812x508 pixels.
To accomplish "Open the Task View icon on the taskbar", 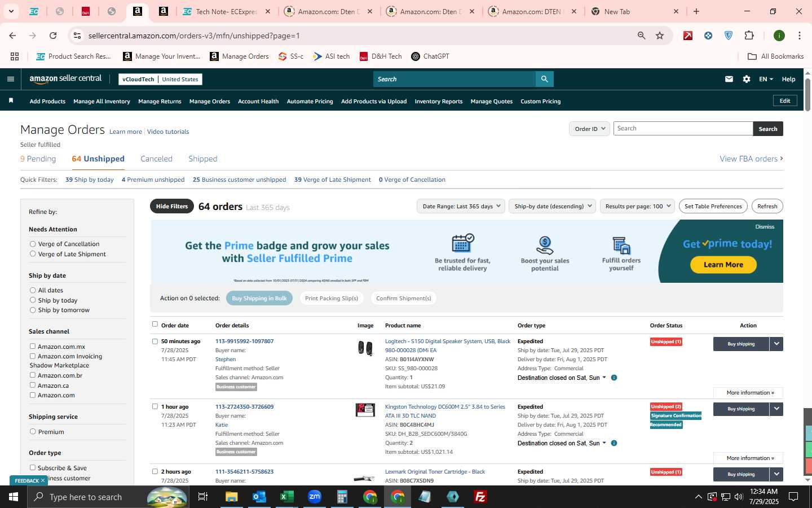I will [203, 497].
